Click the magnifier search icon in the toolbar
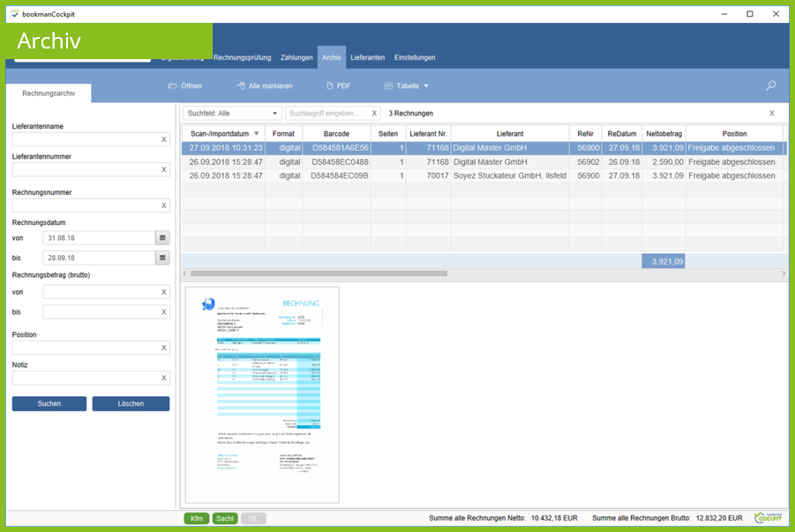Screen dimensions: 795x532 click(x=771, y=86)
